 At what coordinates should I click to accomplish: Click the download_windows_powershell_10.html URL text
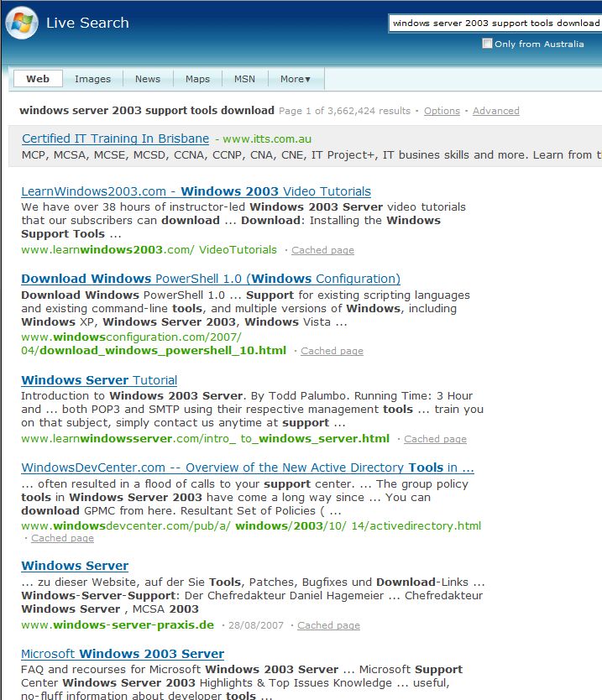point(154,344)
